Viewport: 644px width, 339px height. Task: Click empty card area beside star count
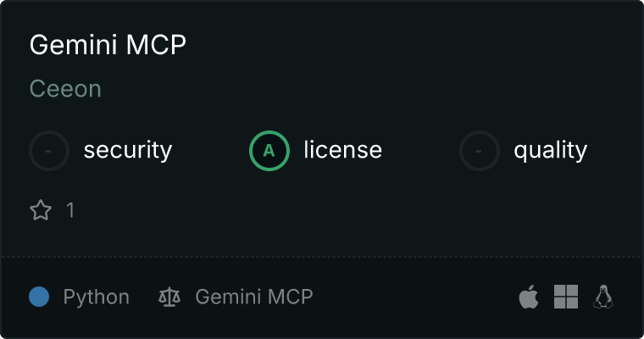(329, 210)
